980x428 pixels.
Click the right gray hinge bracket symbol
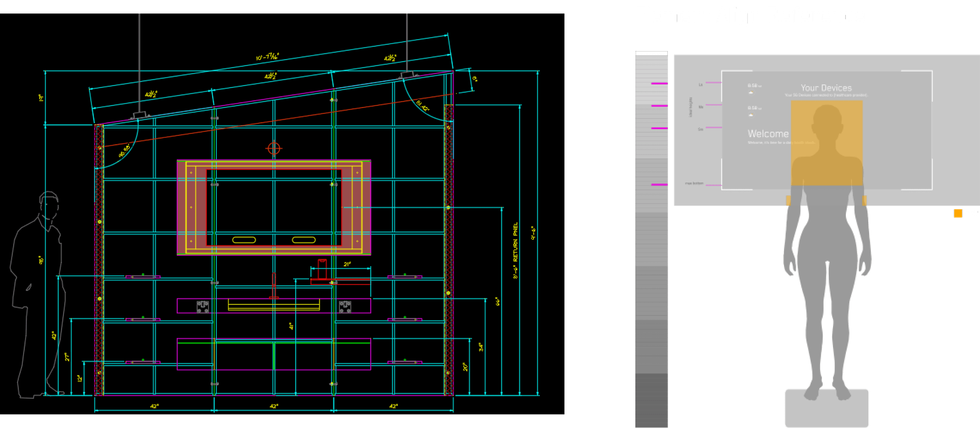click(345, 306)
